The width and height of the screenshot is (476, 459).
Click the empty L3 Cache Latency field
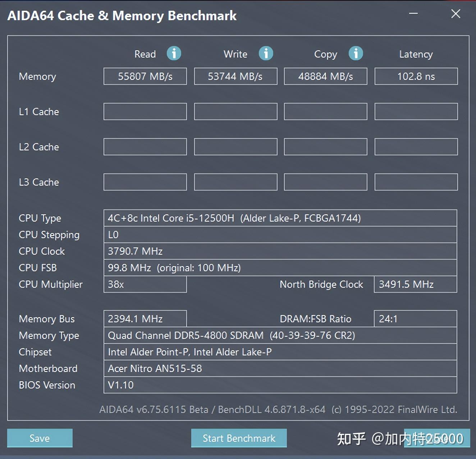(416, 182)
